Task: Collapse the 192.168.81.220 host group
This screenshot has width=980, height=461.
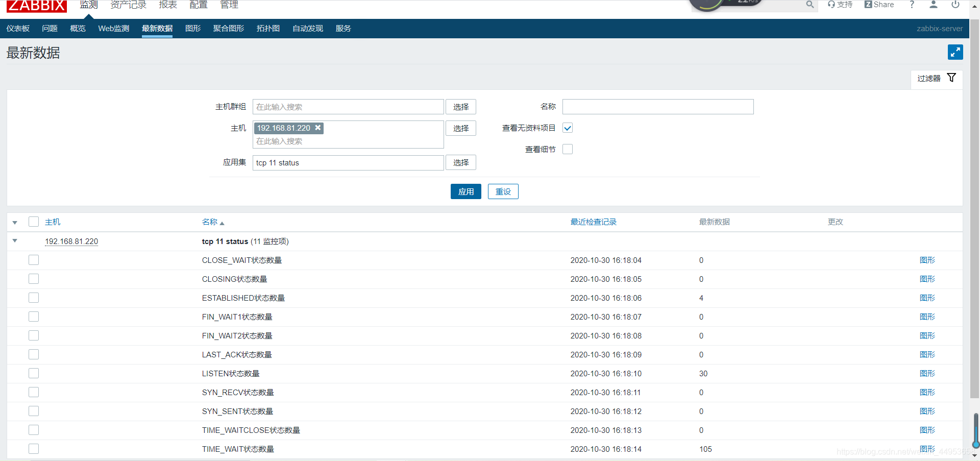Action: [15, 241]
